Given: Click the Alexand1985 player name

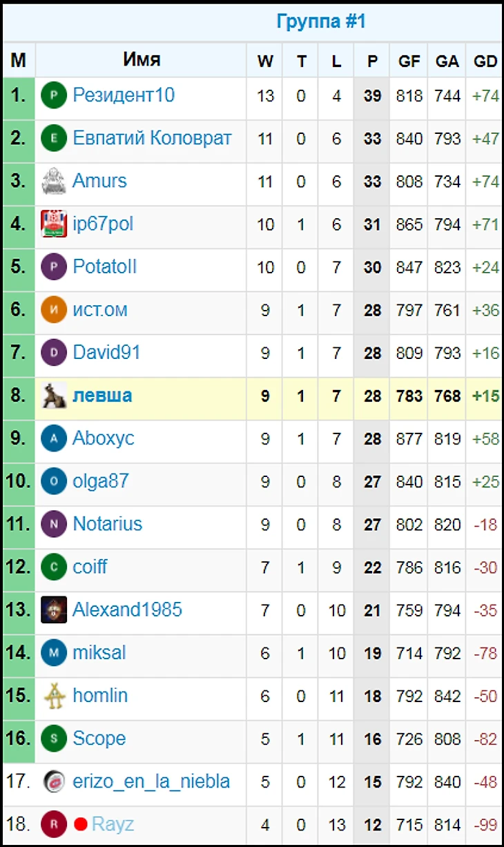Looking at the screenshot, I should 128,610.
